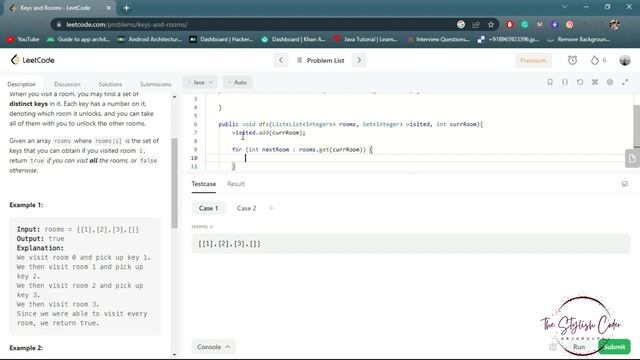Open the red browser extension icon

[509, 24]
